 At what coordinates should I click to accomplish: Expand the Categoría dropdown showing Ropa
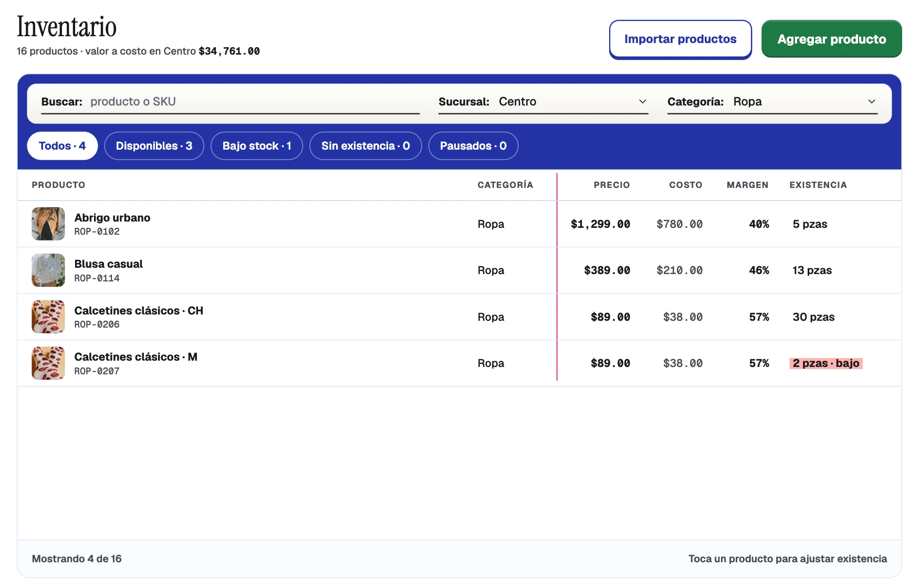(772, 102)
